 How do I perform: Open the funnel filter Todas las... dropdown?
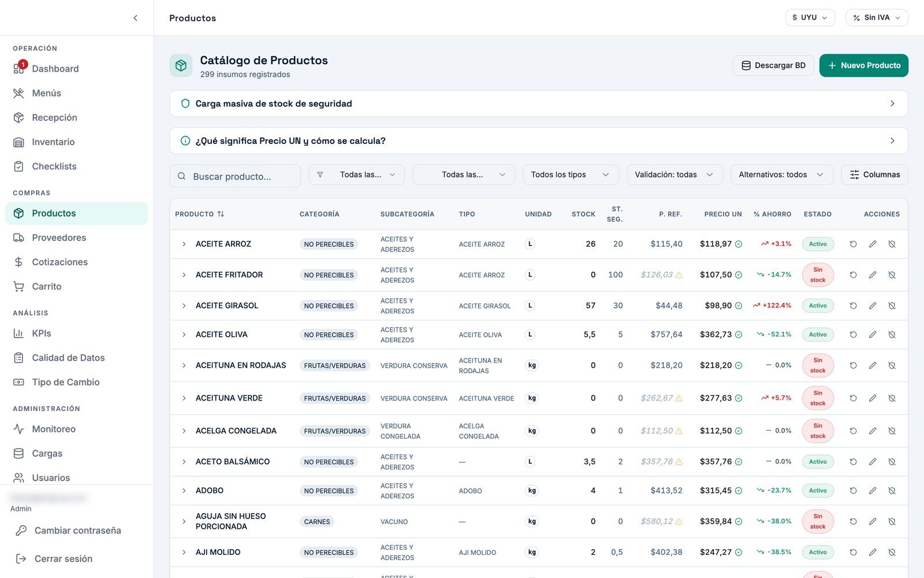pos(356,175)
